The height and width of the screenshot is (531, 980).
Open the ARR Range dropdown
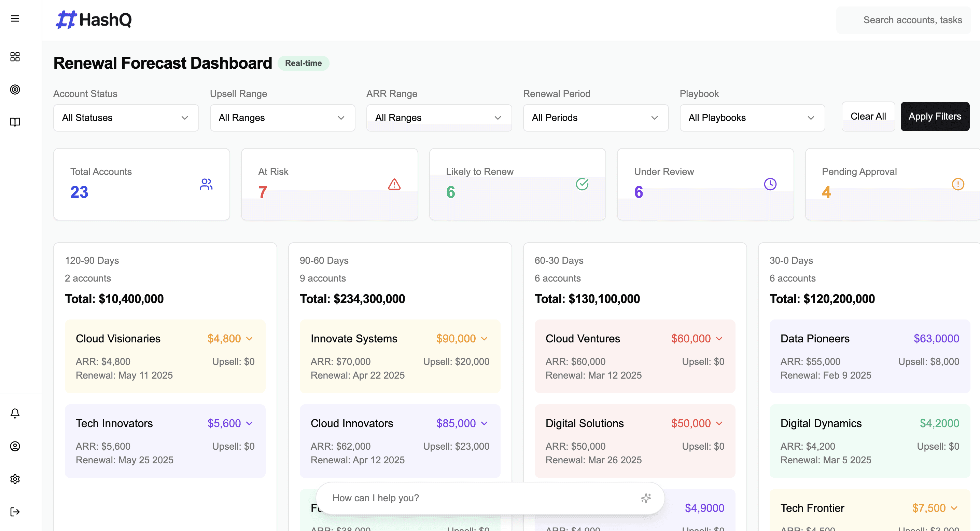pos(439,118)
